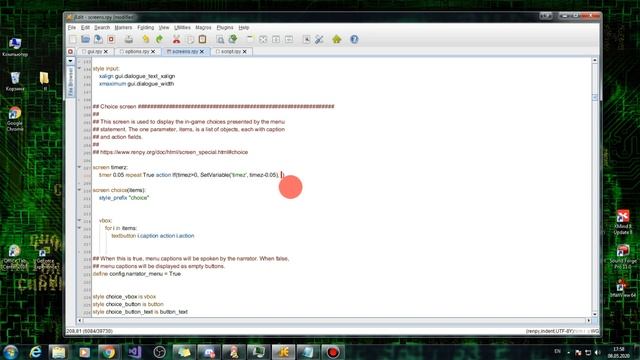Screen dimensions: 640x360
Task: Close the gui.rpy tab
Action: point(106,52)
